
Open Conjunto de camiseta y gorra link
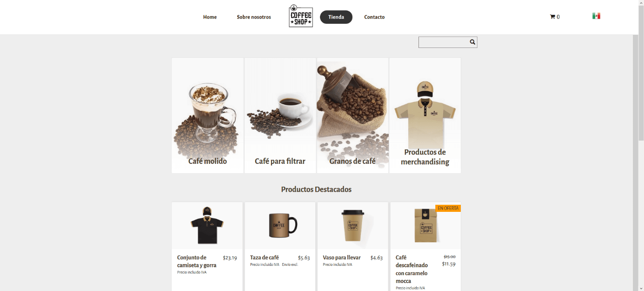tap(197, 261)
